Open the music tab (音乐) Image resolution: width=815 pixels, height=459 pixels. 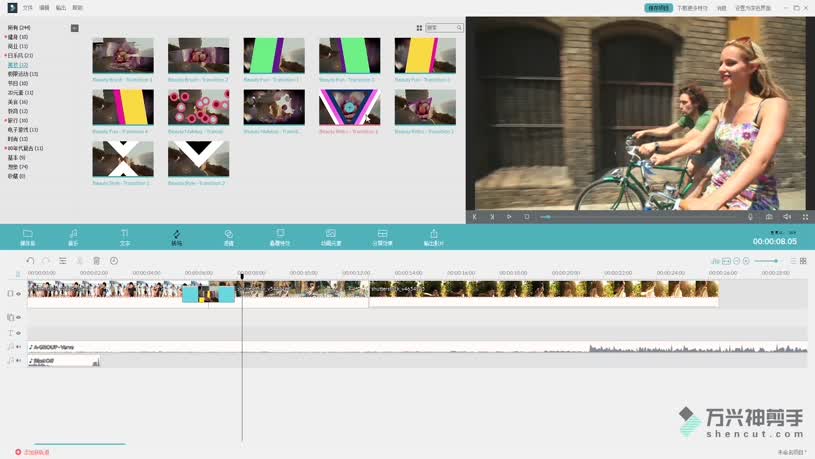pos(73,237)
